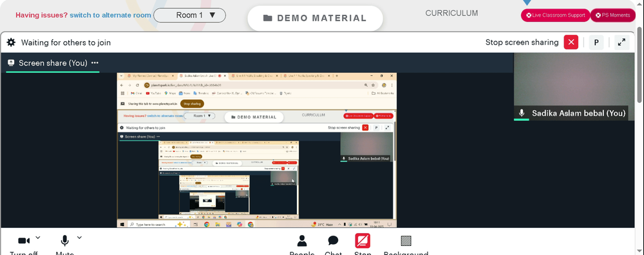The image size is (644, 255).
Task: Open the Room 1 dropdown
Action: pyautogui.click(x=189, y=15)
